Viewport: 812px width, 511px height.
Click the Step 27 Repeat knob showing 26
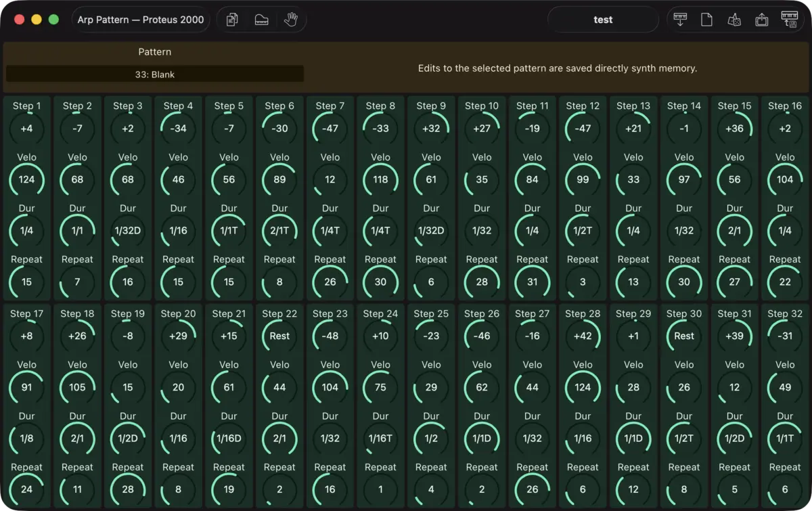(533, 490)
